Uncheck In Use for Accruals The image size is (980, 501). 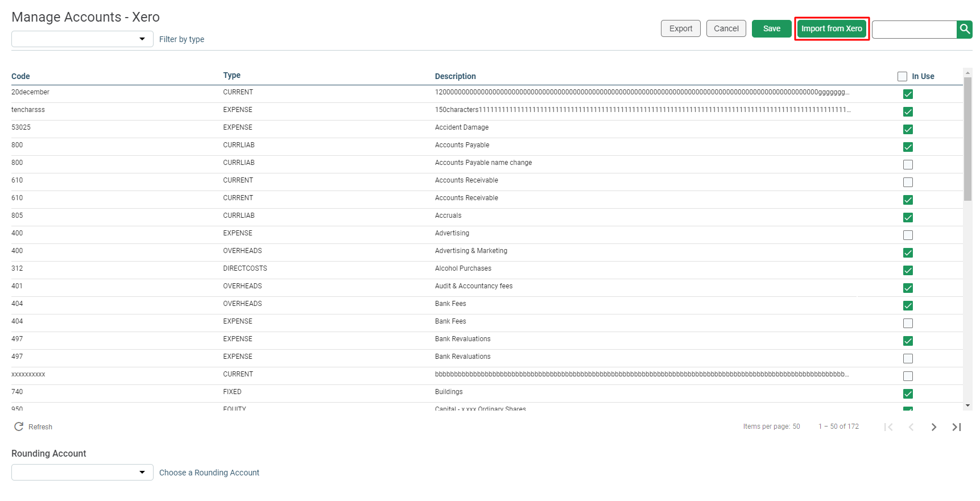click(908, 218)
